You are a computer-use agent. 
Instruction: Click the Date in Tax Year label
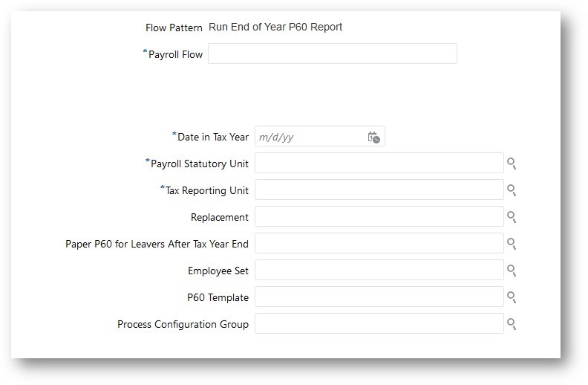[x=213, y=137]
